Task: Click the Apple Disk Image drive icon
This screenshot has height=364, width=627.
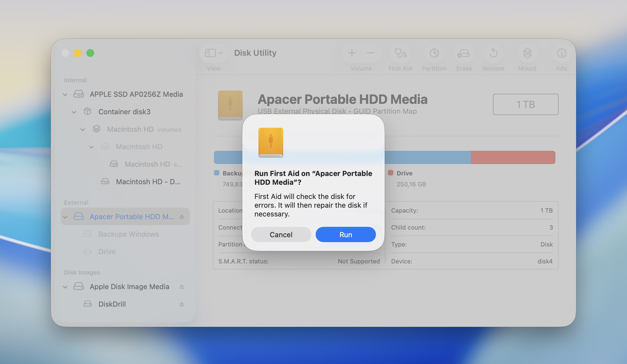Action: (79, 287)
